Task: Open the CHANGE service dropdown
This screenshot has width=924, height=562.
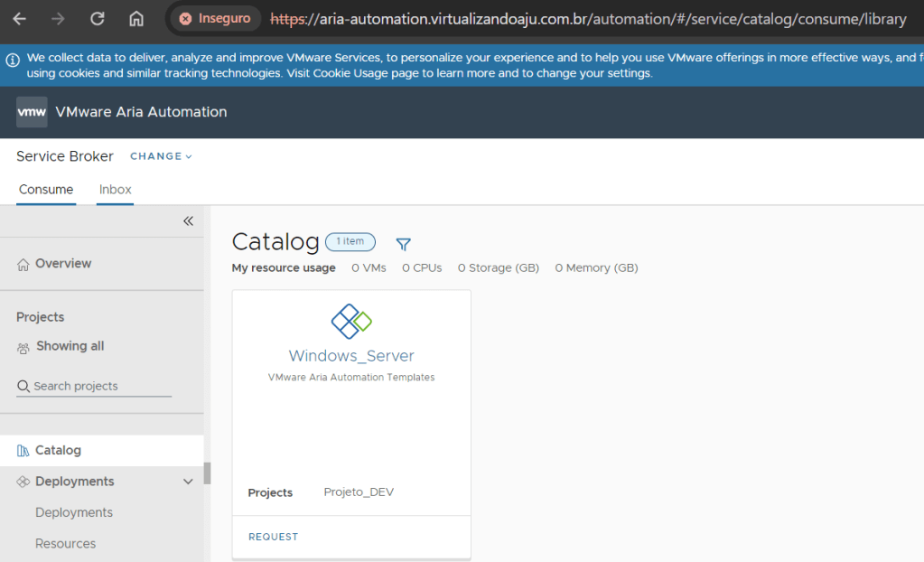Action: [x=161, y=156]
